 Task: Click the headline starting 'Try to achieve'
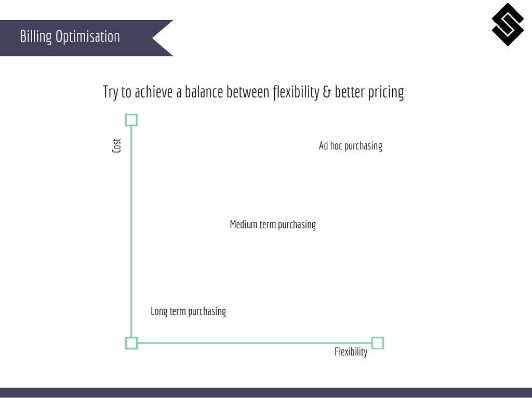point(253,92)
